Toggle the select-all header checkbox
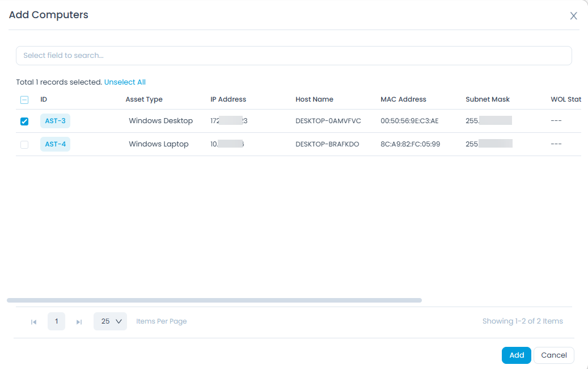 tap(24, 100)
